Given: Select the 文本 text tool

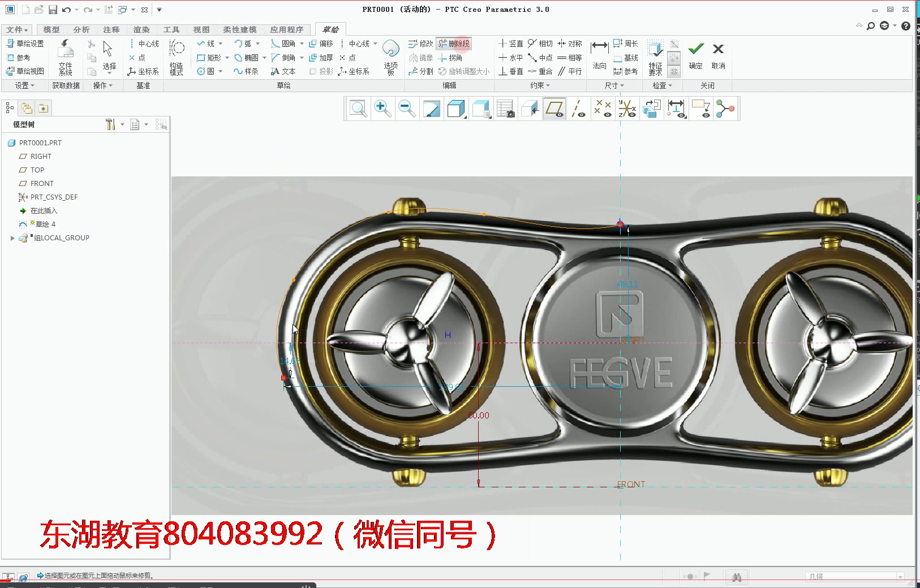Looking at the screenshot, I should [283, 71].
